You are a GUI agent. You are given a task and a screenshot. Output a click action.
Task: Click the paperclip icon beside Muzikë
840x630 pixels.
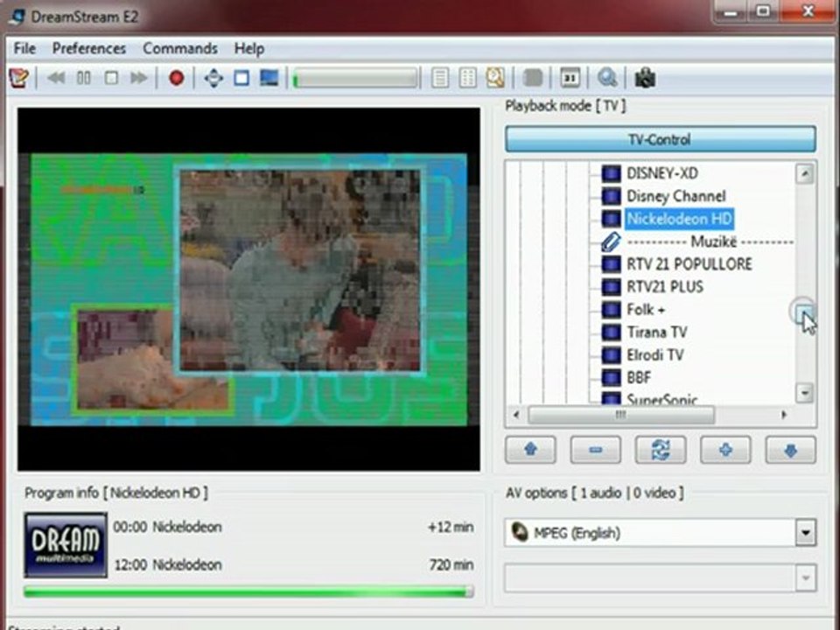611,241
